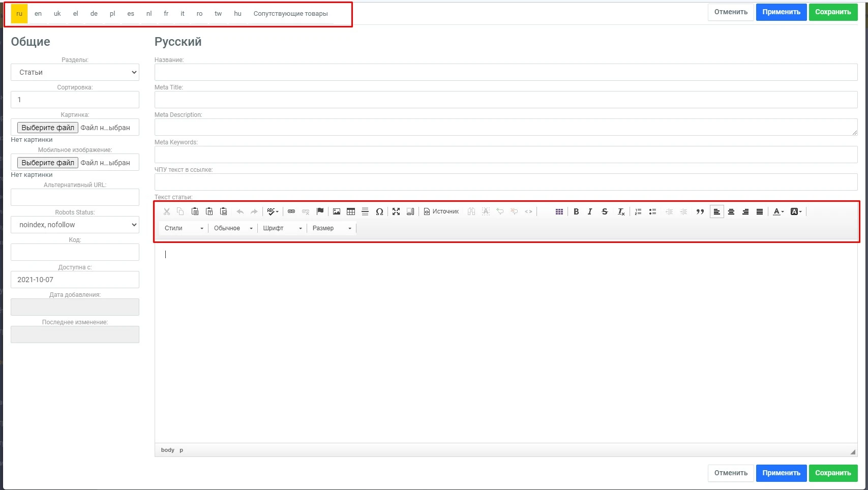Insert a table into the article
Image resolution: width=868 pixels, height=490 pixels.
[351, 211]
